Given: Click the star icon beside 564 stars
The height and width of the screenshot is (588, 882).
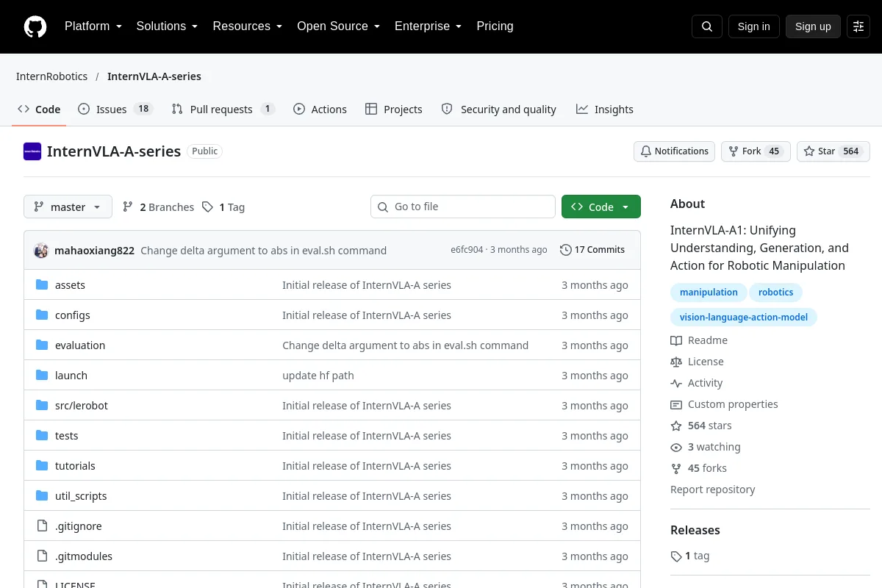Looking at the screenshot, I should click(x=676, y=426).
